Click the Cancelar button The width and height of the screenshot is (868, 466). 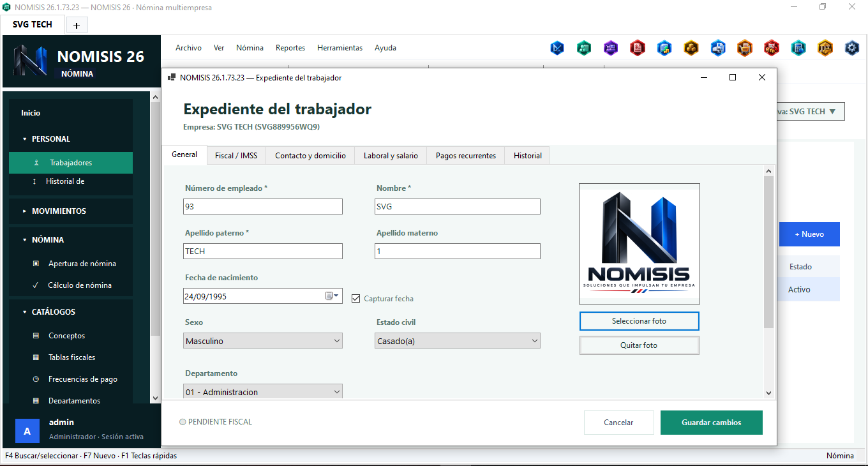click(619, 423)
